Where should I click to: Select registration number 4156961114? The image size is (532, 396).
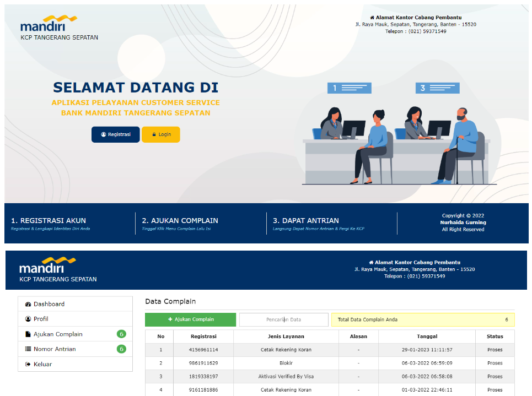pyautogui.click(x=203, y=350)
